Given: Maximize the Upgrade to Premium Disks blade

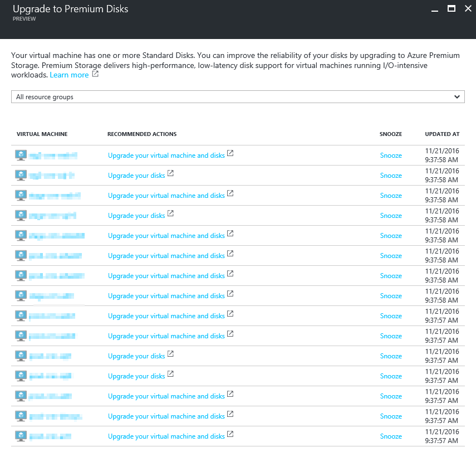Looking at the screenshot, I should tap(452, 8).
